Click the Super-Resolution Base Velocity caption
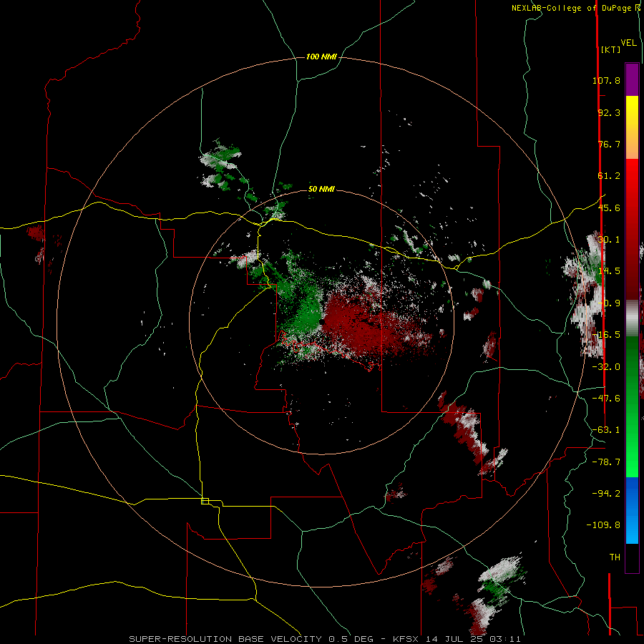 tap(325, 639)
